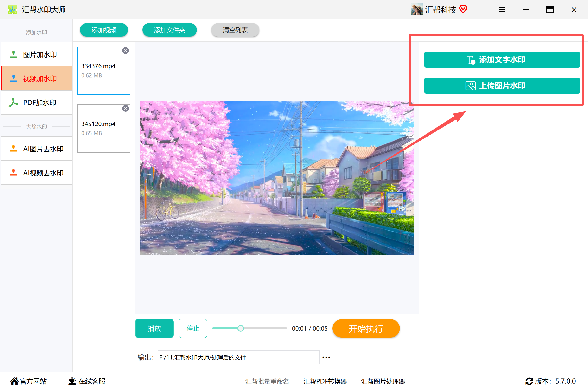Click the browse output folder ellipsis
The width and height of the screenshot is (588, 390).
pos(326,357)
